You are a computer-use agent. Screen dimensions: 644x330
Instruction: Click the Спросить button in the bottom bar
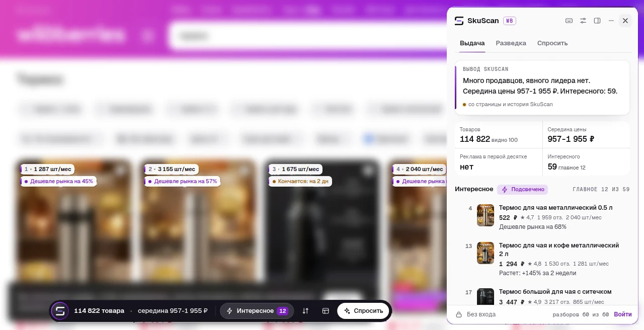click(363, 311)
